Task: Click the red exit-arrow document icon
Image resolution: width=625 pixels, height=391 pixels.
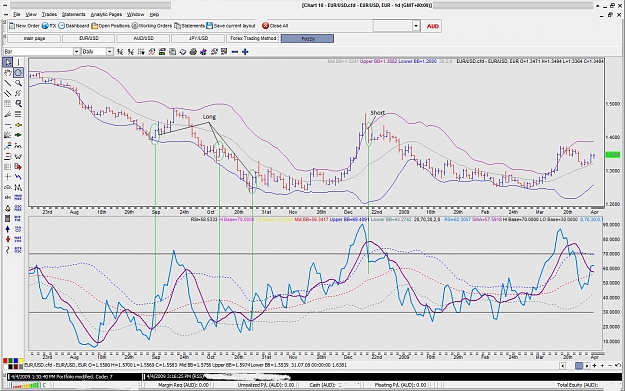Action: click(18, 167)
